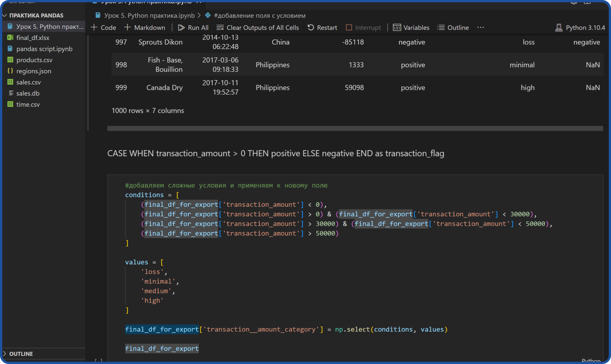This screenshot has height=364, width=611.
Task: Click the Sprouts Dikon table cell
Action: pos(161,42)
